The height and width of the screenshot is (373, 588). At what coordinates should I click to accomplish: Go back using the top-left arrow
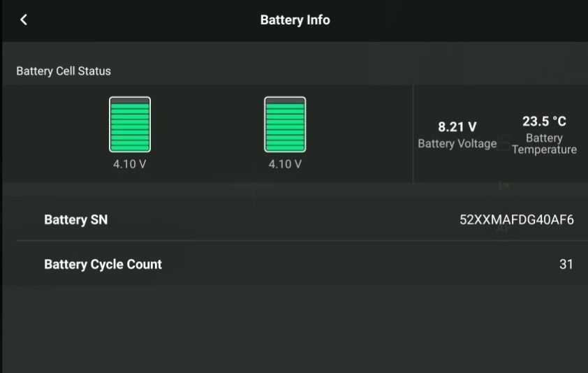pyautogui.click(x=24, y=20)
